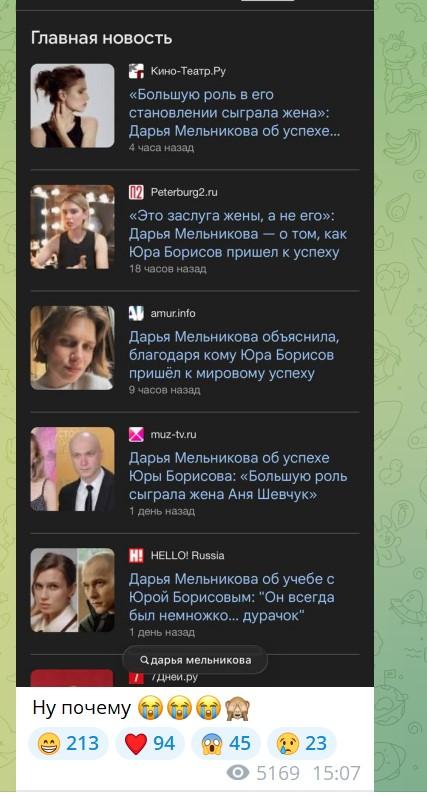The image size is (427, 796).
Task: Open thumbnail of bald man in suit
Action: 73,469
